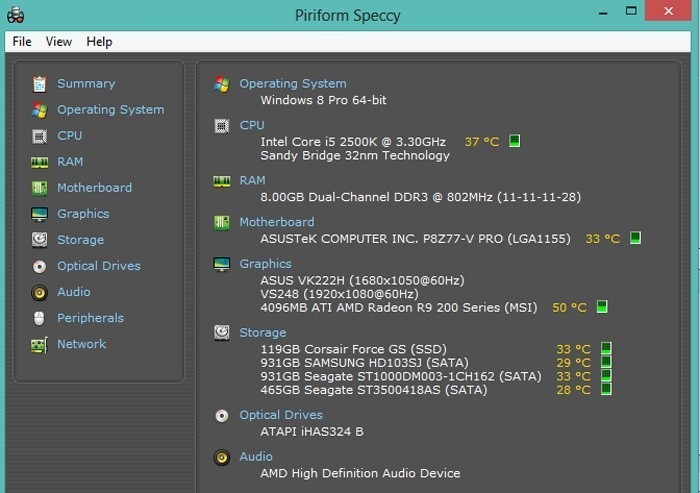Viewport: 700px width, 493px height.
Task: Click temperature indicator for Seagate ST3500418AS drive
Action: tap(606, 389)
